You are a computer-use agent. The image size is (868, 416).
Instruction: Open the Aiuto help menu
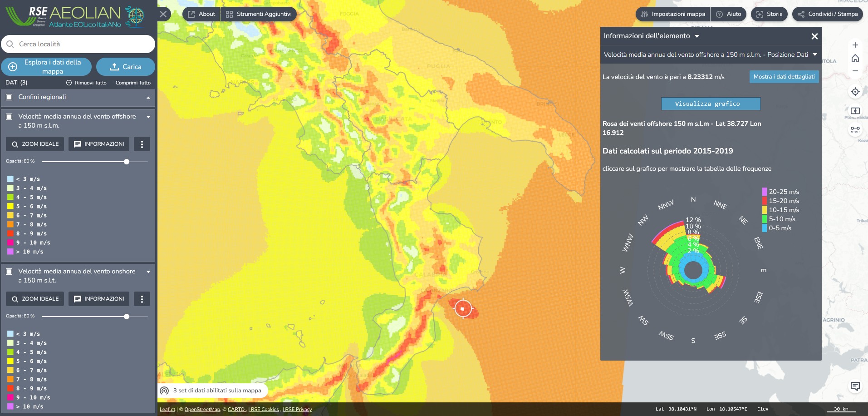click(x=729, y=14)
